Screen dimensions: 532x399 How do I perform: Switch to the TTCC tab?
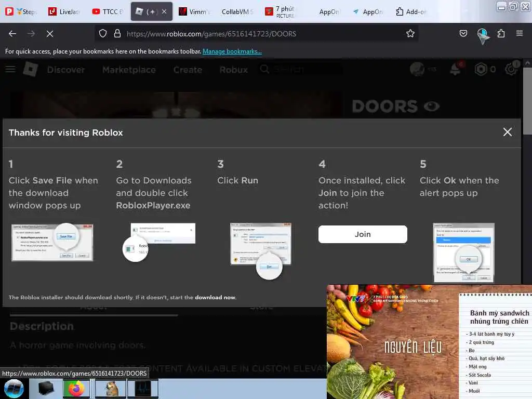pos(108,11)
